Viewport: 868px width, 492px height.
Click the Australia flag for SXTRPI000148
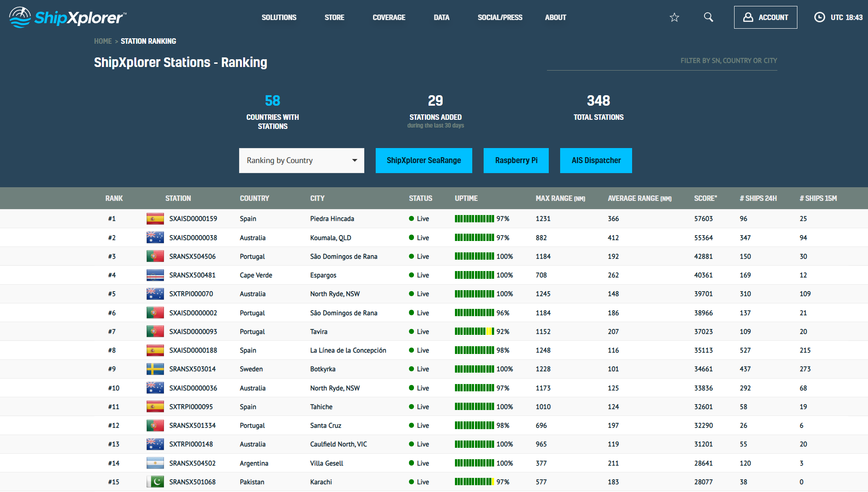pos(155,444)
